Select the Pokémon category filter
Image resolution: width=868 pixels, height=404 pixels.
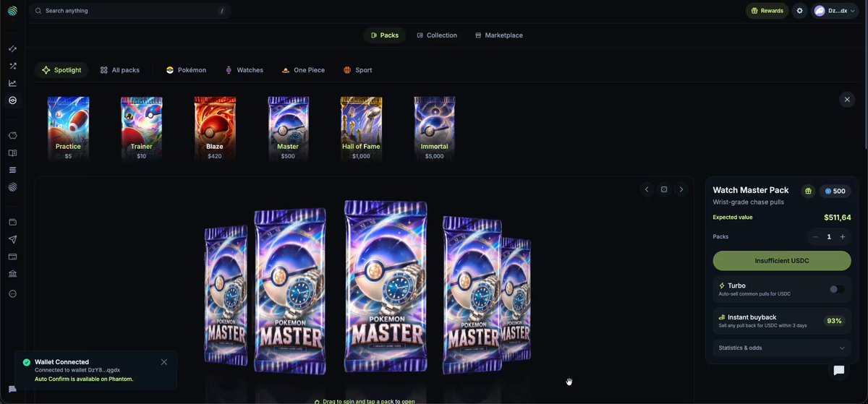[x=187, y=70]
